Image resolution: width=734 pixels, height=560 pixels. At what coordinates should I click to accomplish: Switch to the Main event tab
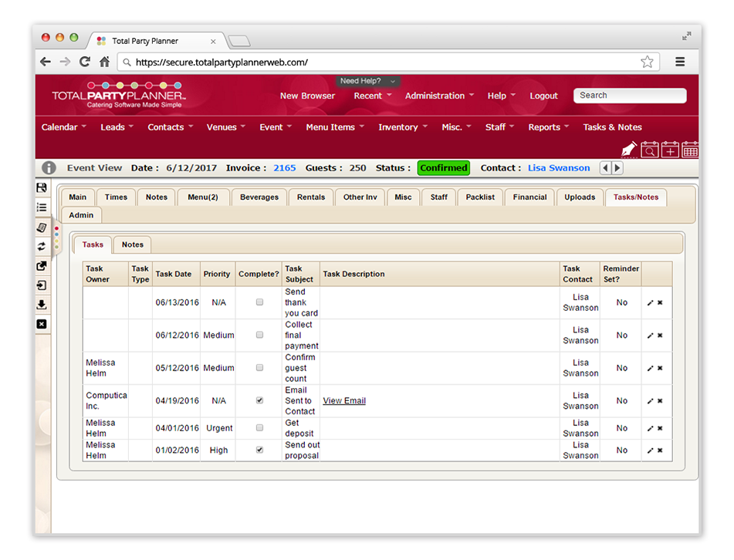pos(78,197)
